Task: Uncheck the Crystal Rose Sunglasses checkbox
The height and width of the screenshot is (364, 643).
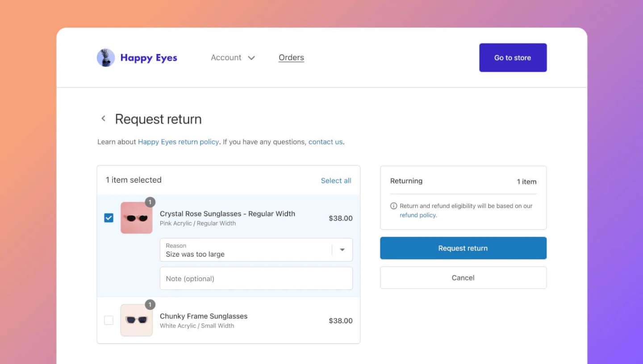Action: pyautogui.click(x=109, y=218)
